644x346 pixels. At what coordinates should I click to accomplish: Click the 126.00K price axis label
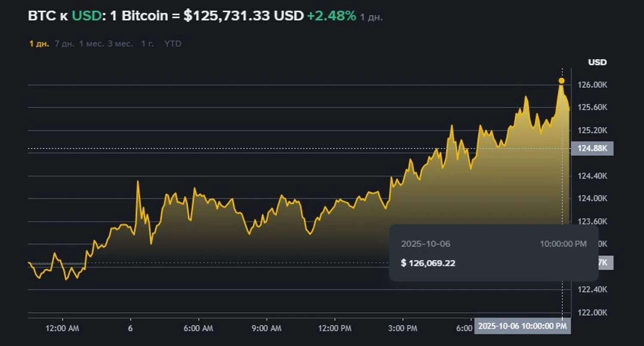click(x=592, y=85)
